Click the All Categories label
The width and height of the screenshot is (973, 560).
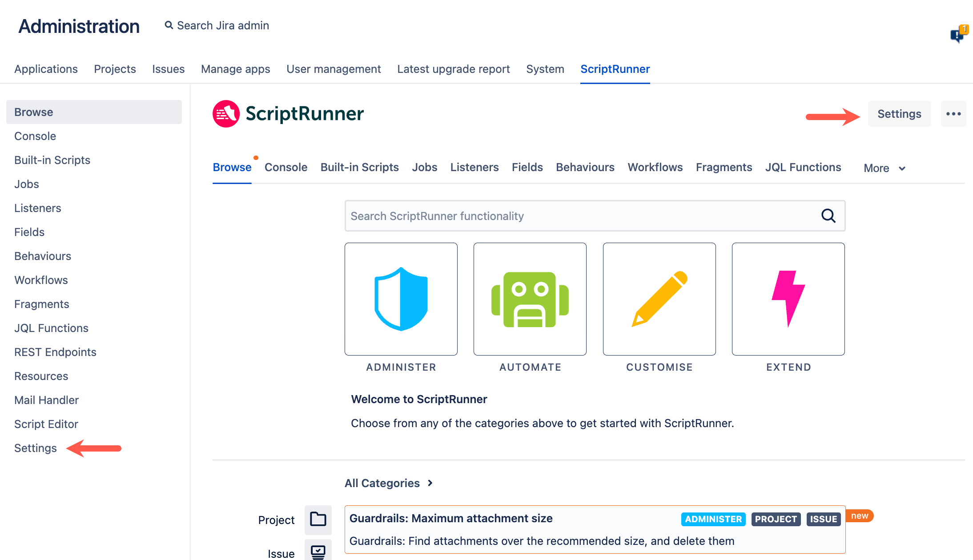click(382, 483)
